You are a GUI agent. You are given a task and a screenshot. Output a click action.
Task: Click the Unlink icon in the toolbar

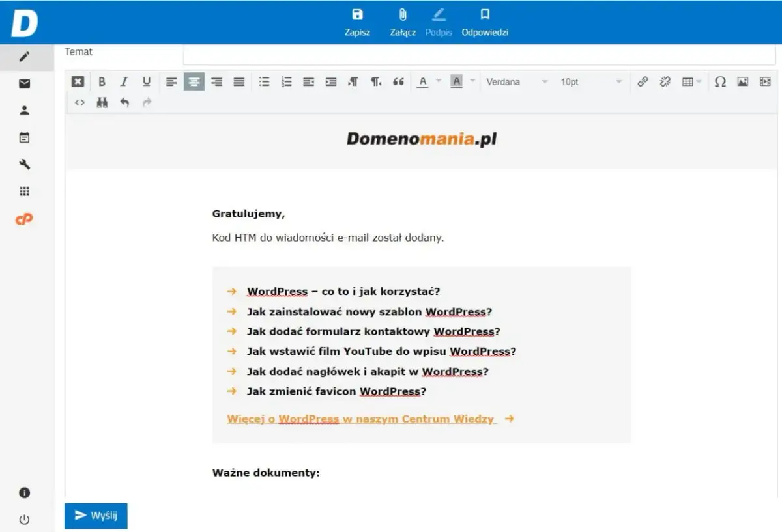665,81
